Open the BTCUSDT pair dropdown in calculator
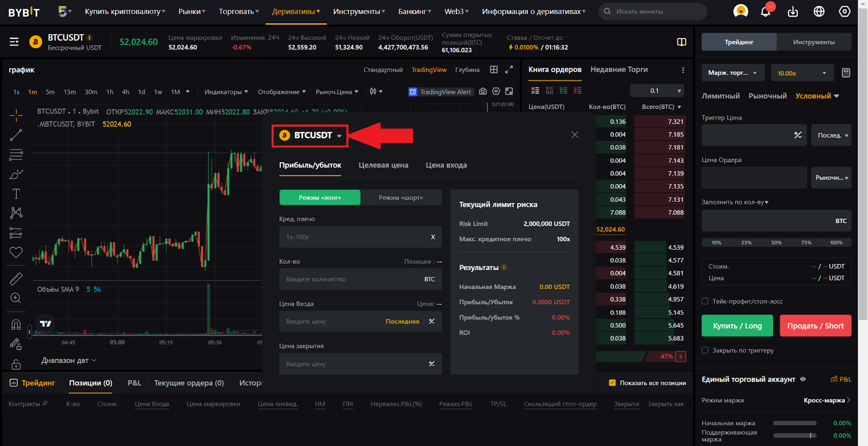The width and height of the screenshot is (868, 446). click(311, 136)
